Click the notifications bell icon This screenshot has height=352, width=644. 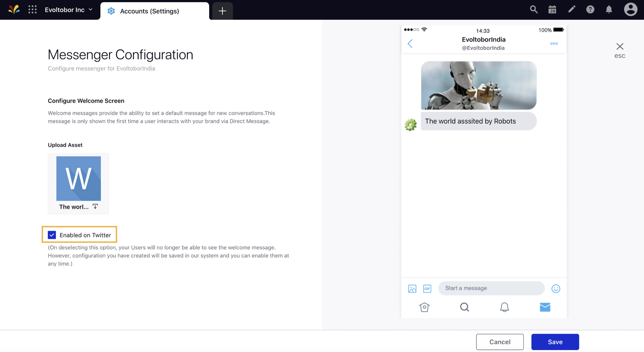tap(608, 9)
